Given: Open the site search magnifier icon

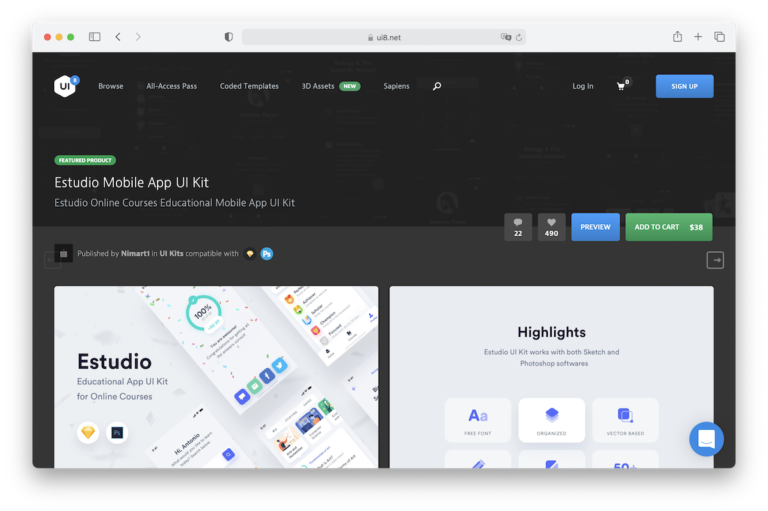Looking at the screenshot, I should point(437,86).
